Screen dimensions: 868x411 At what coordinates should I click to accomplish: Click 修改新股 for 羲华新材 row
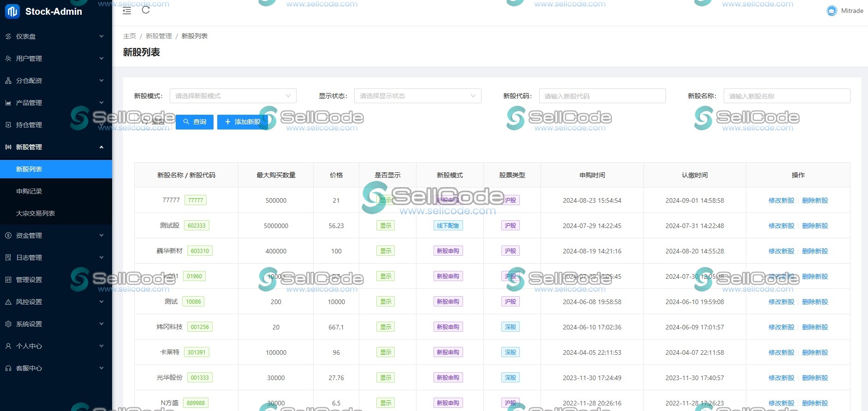781,251
